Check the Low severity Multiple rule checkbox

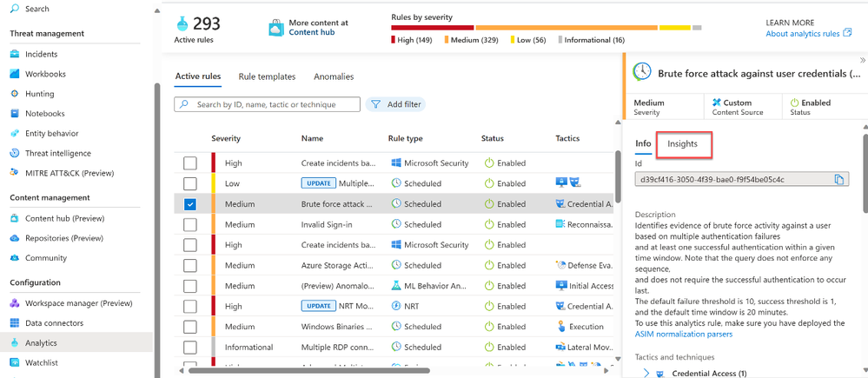click(x=190, y=183)
